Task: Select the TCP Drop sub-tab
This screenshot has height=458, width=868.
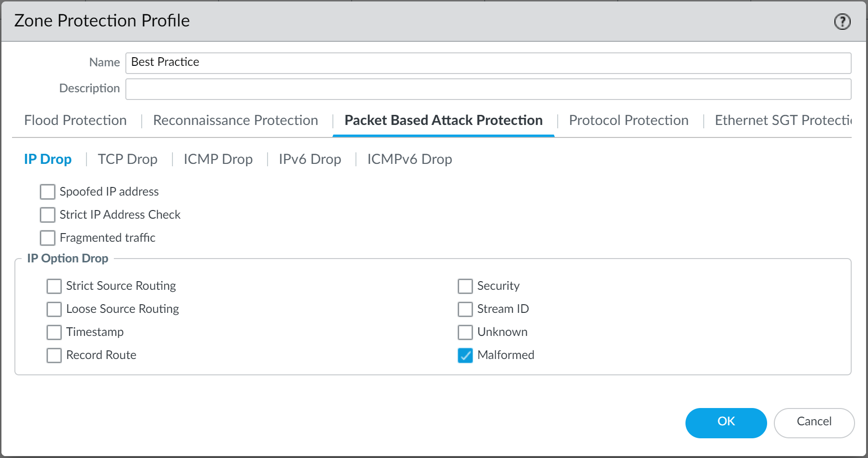Action: pos(127,159)
